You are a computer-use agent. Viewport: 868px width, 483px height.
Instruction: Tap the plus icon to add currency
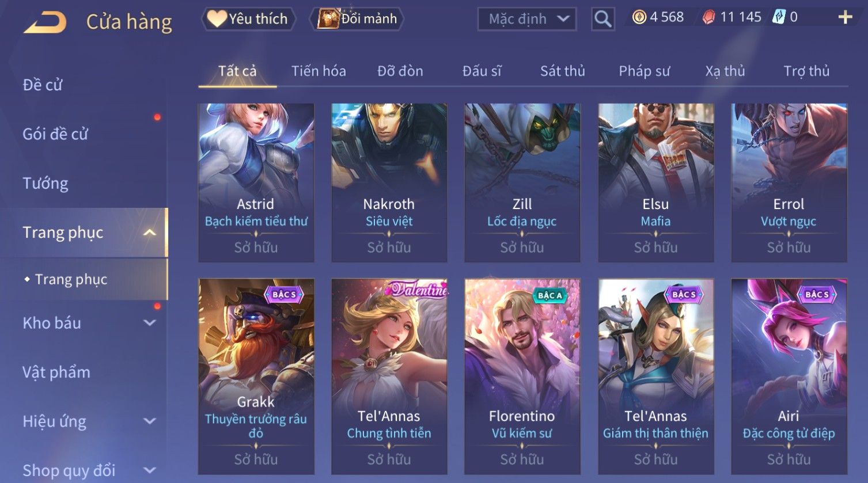[x=845, y=17]
